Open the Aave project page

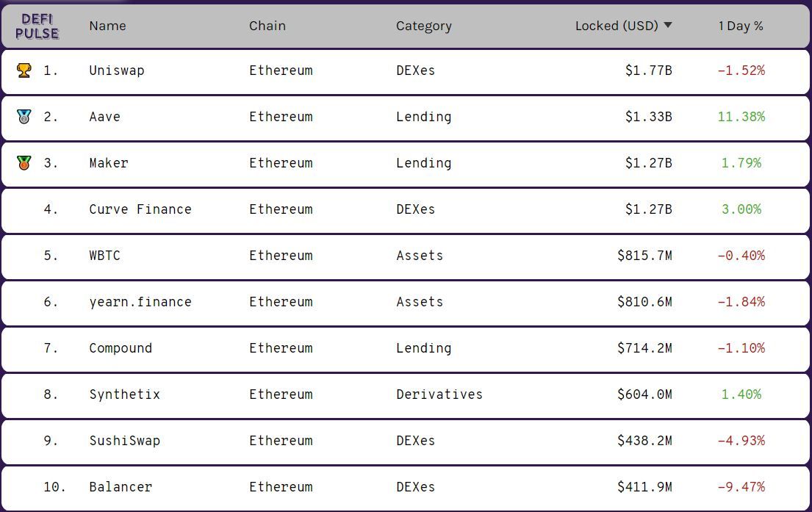tap(104, 117)
